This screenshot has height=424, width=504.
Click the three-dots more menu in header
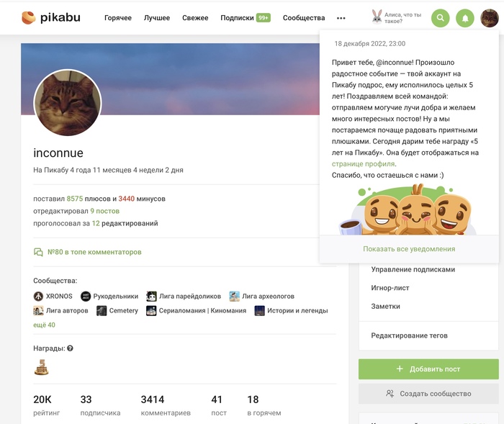point(341,18)
